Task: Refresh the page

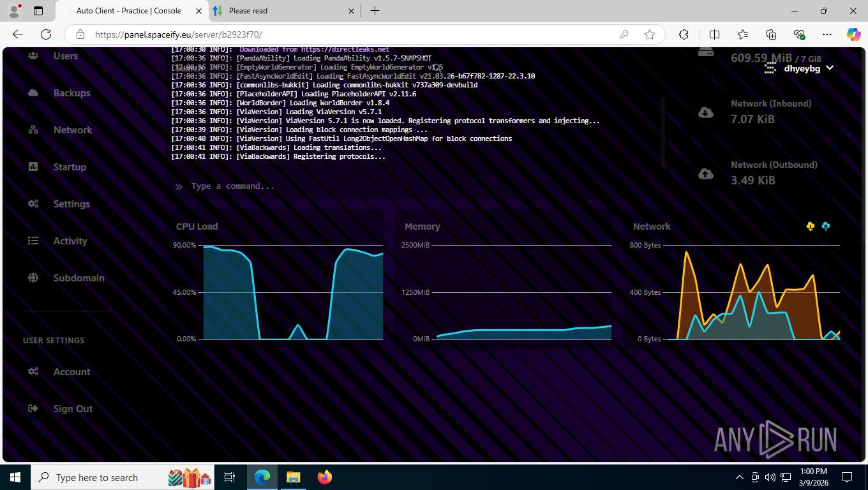Action: (x=46, y=34)
